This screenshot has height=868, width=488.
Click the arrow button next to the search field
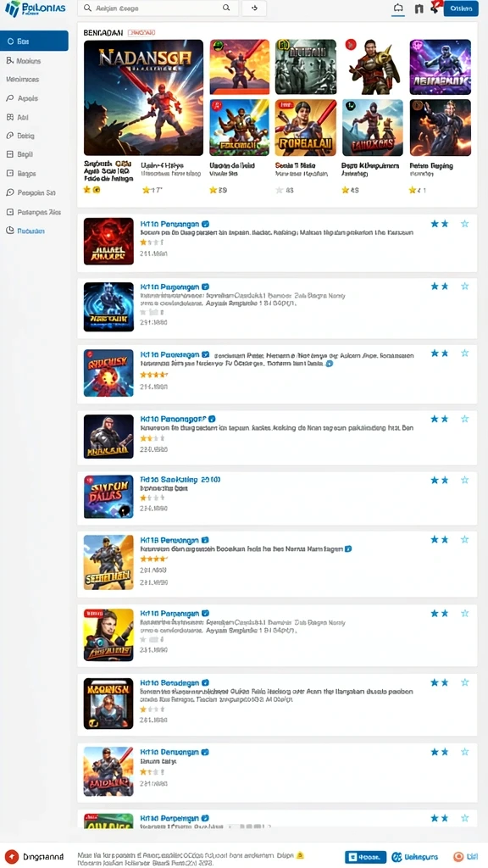click(254, 8)
